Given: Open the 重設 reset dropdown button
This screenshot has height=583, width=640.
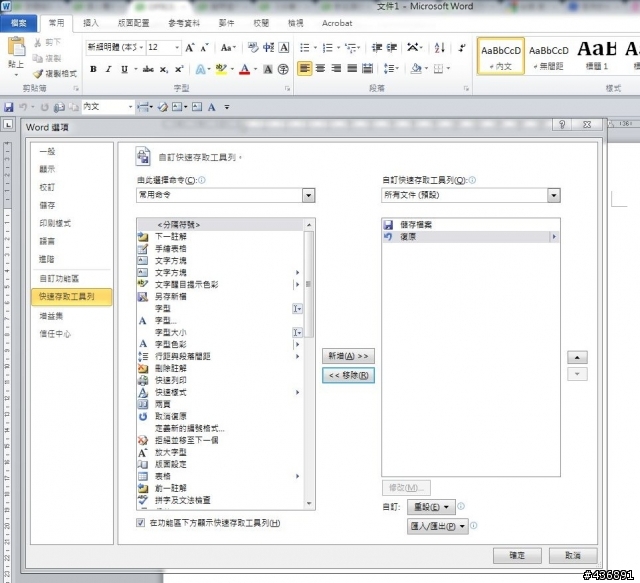Looking at the screenshot, I should pos(431,507).
